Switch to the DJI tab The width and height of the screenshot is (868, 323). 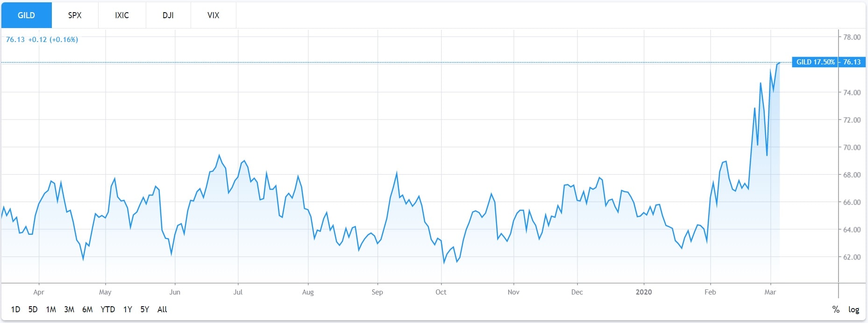(168, 15)
